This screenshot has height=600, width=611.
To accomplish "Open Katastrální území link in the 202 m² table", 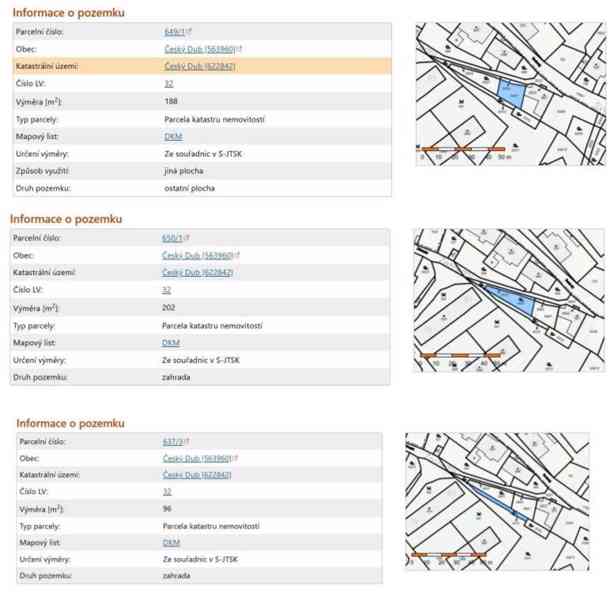I will point(198,273).
